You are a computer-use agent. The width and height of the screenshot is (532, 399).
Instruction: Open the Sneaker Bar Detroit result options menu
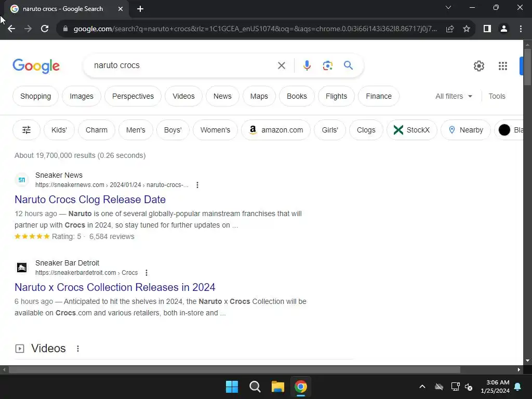(x=146, y=273)
